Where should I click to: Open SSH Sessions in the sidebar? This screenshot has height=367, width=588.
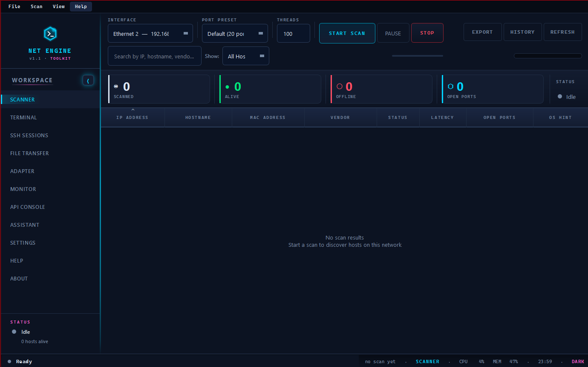click(29, 135)
